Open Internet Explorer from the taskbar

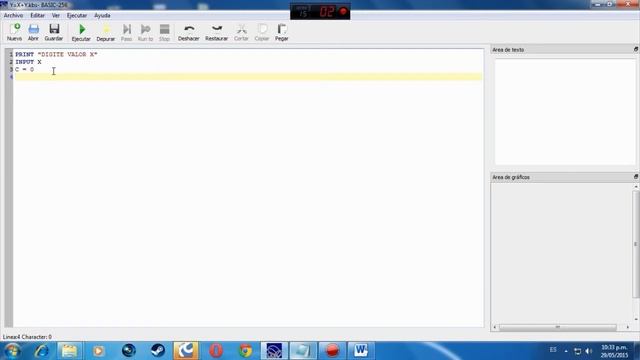pos(41,351)
